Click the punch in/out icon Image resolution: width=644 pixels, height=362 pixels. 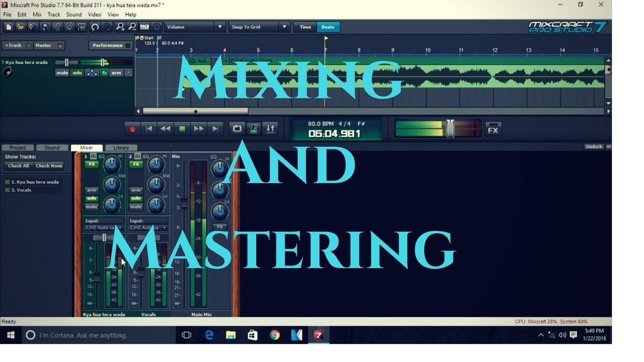coord(270,129)
